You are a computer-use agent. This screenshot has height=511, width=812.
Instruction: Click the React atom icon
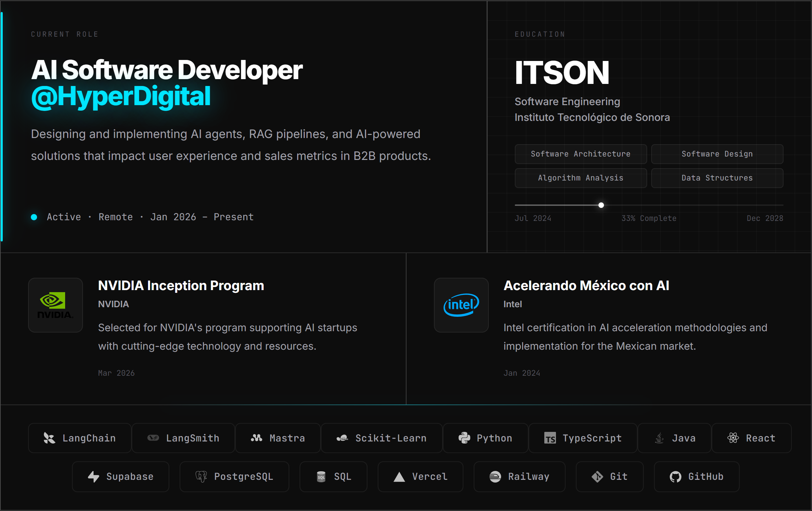733,438
